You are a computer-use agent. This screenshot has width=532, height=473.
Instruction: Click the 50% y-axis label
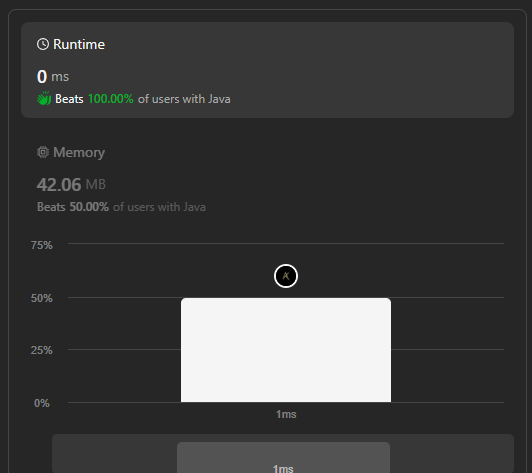42,298
